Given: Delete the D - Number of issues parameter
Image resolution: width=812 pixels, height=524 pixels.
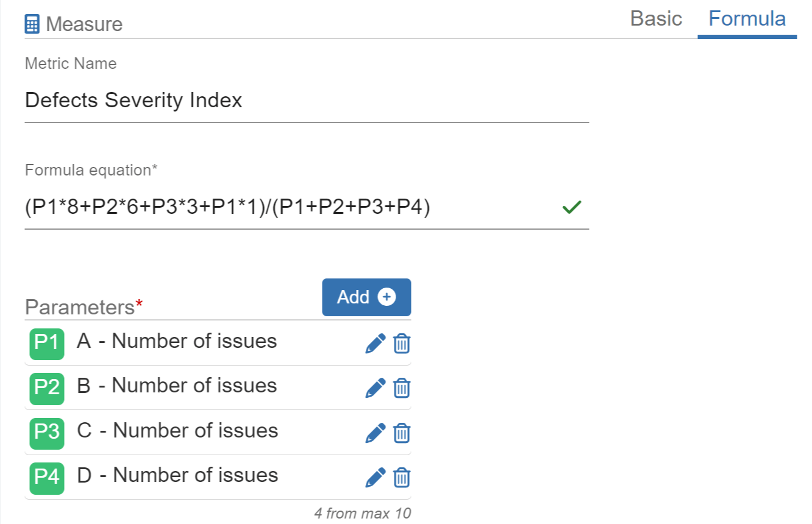Looking at the screenshot, I should pos(401,478).
